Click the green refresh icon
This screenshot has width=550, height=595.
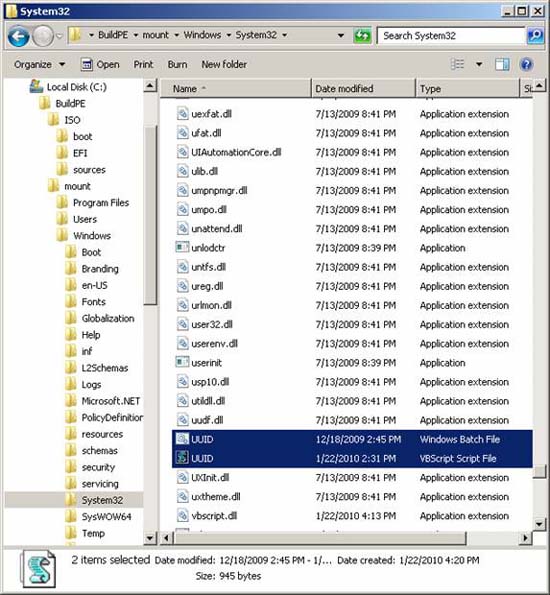[x=362, y=36]
